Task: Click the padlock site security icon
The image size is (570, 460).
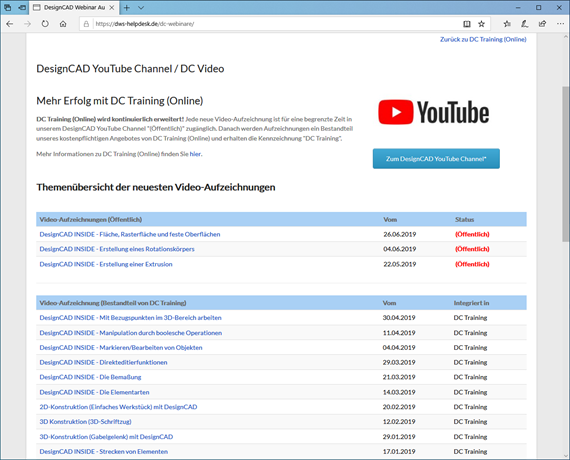Action: [x=86, y=24]
